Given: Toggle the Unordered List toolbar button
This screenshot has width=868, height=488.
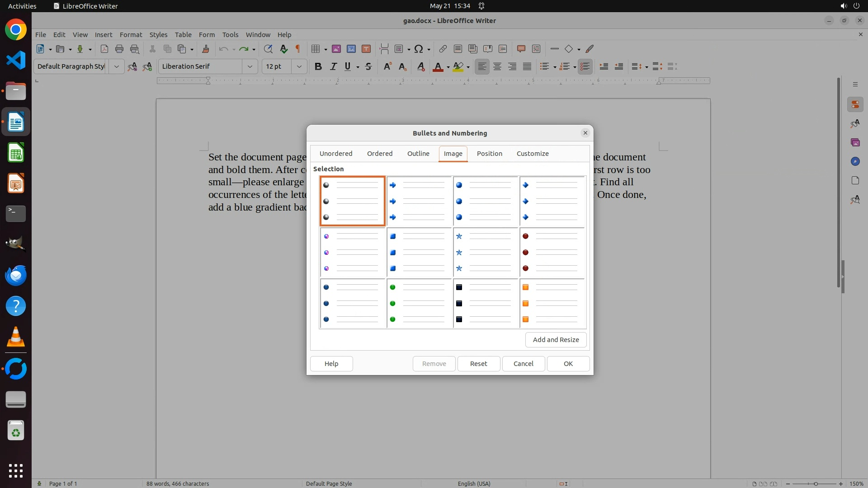Looking at the screenshot, I should [544, 66].
